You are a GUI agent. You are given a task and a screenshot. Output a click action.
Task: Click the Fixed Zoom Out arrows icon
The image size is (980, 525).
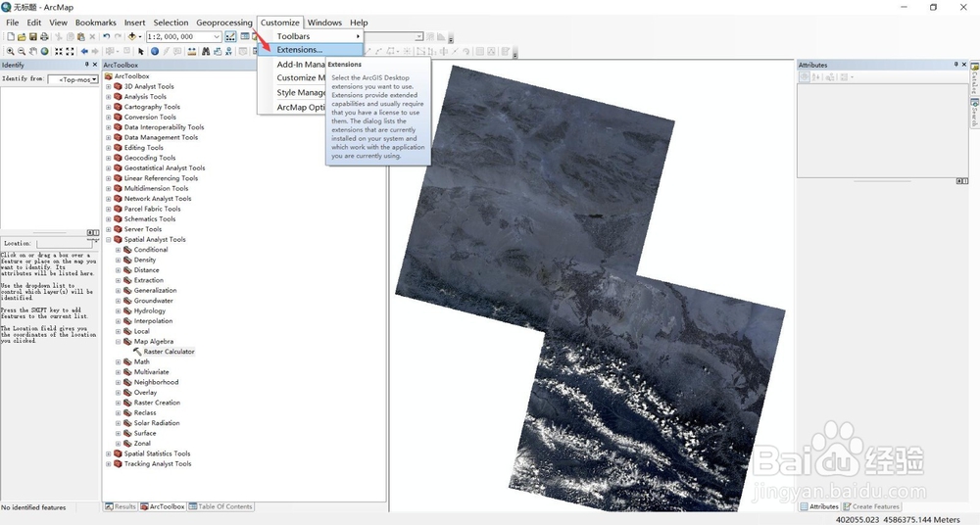pyautogui.click(x=70, y=51)
